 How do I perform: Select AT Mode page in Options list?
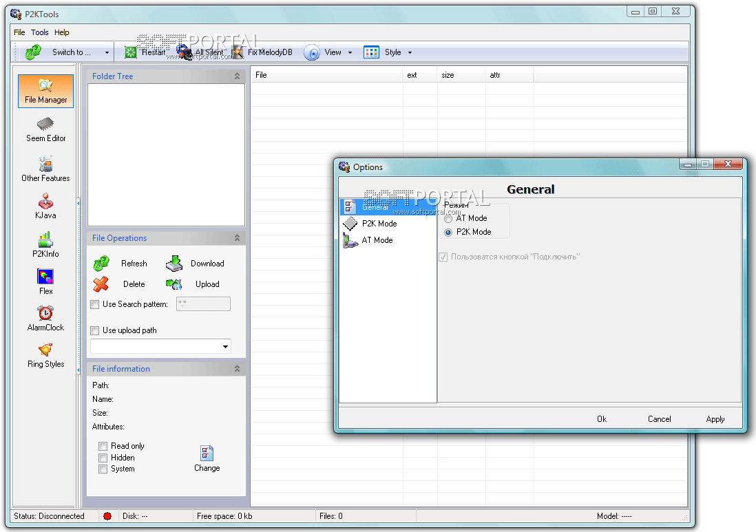tap(388, 240)
